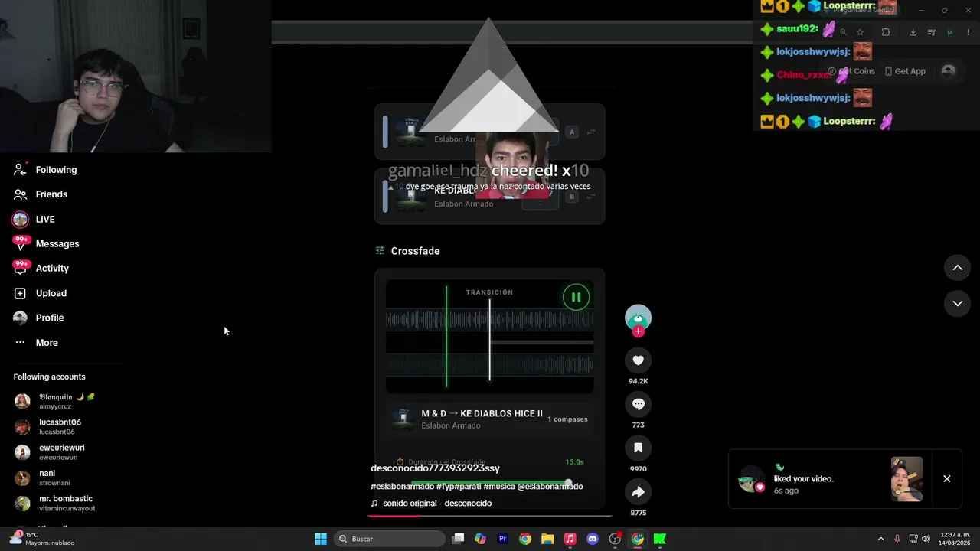Open volume tray icon

click(x=927, y=539)
